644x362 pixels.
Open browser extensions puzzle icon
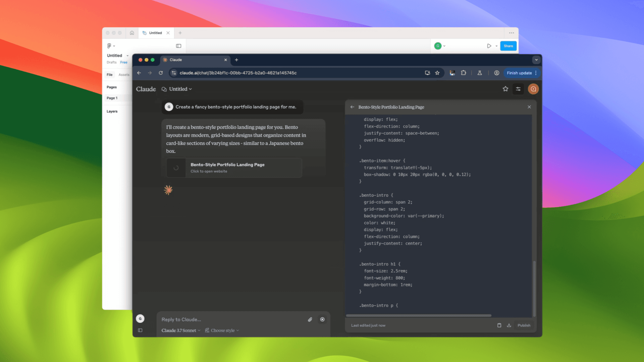coord(464,73)
